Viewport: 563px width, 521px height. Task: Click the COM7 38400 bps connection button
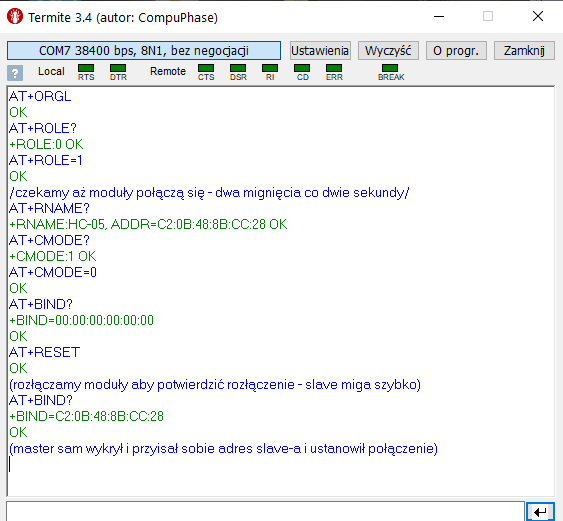tap(144, 51)
